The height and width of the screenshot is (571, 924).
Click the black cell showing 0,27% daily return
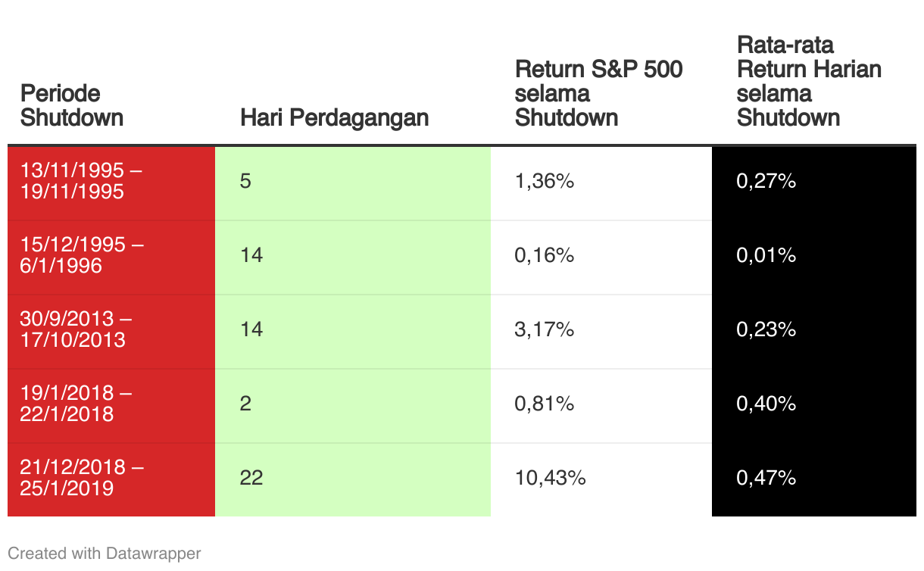(813, 182)
